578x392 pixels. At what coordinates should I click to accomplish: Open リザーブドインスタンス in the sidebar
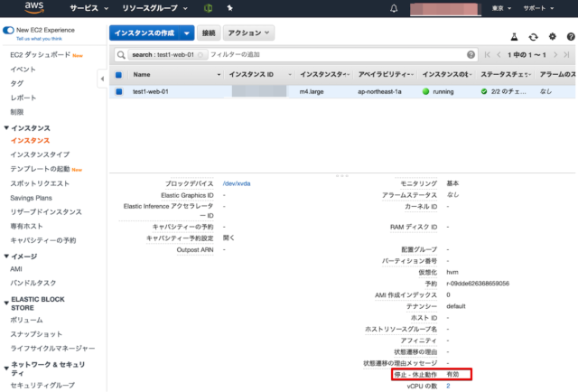46,212
